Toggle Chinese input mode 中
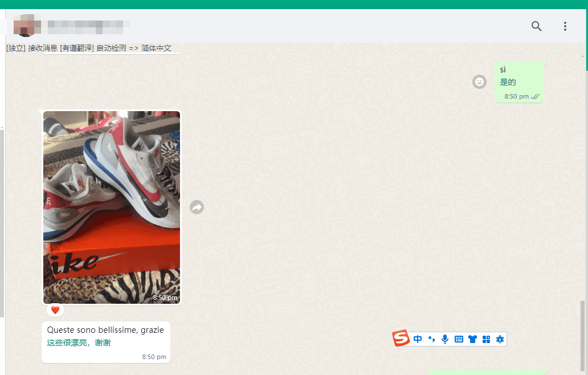588x375 pixels. click(x=418, y=339)
